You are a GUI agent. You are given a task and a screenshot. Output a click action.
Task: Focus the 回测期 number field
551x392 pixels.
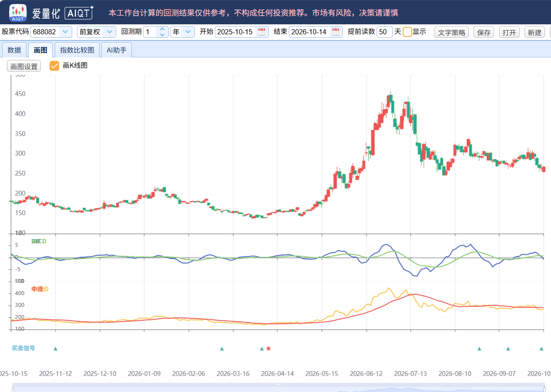pyautogui.click(x=150, y=32)
